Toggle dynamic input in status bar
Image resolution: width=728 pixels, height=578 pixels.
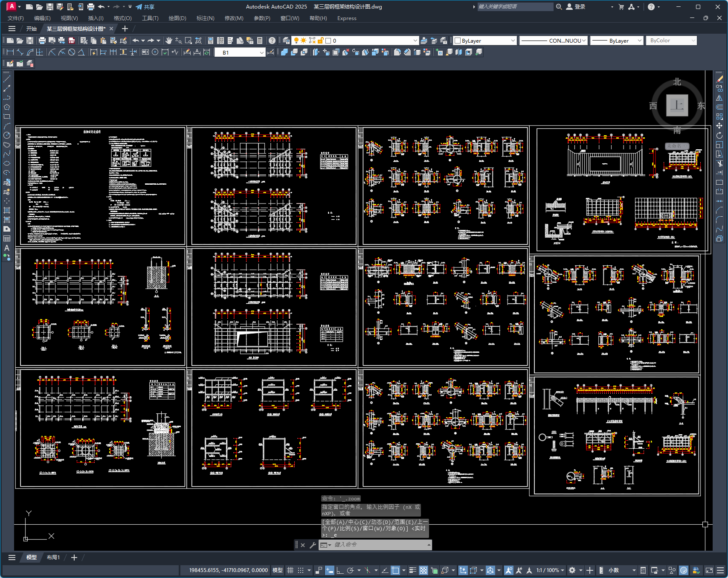(330, 570)
